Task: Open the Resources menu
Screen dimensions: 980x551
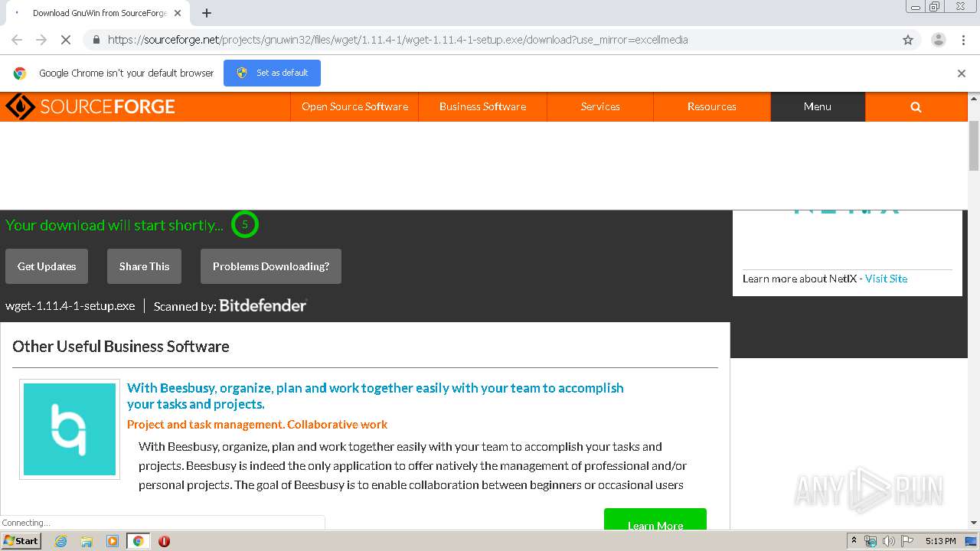Action: [711, 107]
